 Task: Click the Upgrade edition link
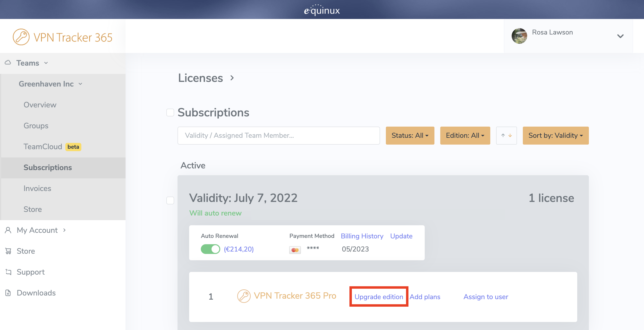click(379, 297)
